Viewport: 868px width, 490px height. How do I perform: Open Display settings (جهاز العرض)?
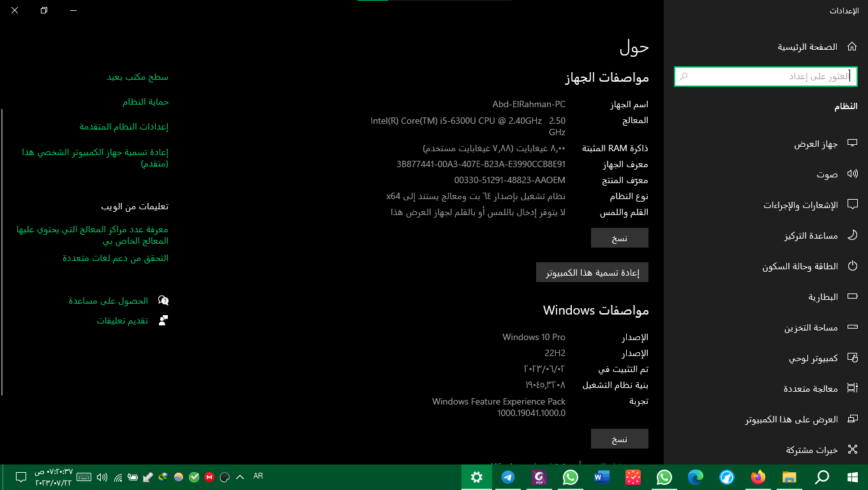click(766, 144)
